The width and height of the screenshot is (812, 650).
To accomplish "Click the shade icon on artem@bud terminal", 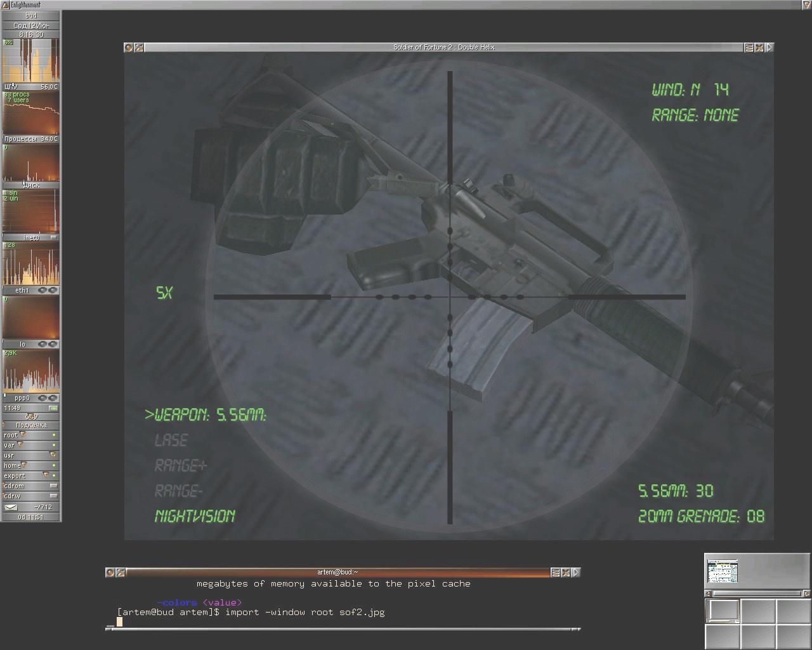I will click(120, 573).
